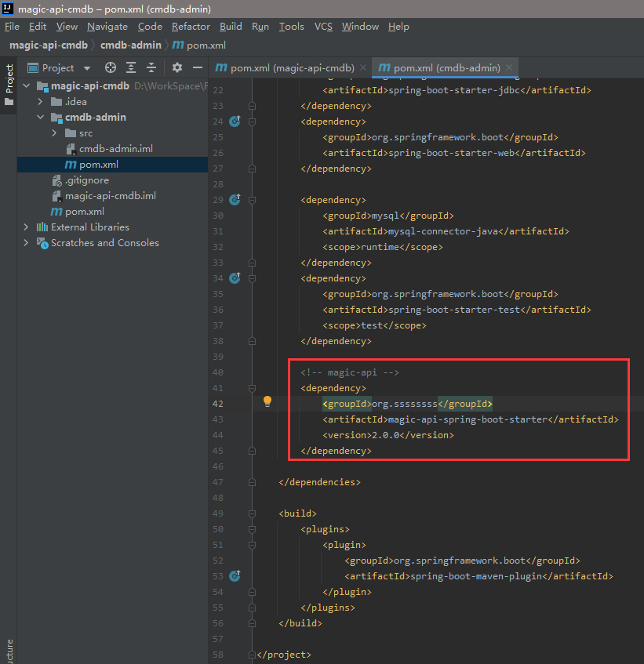Image resolution: width=644 pixels, height=664 pixels.
Task: Click cmdb-admin in the breadcrumb bar
Action: 130,45
